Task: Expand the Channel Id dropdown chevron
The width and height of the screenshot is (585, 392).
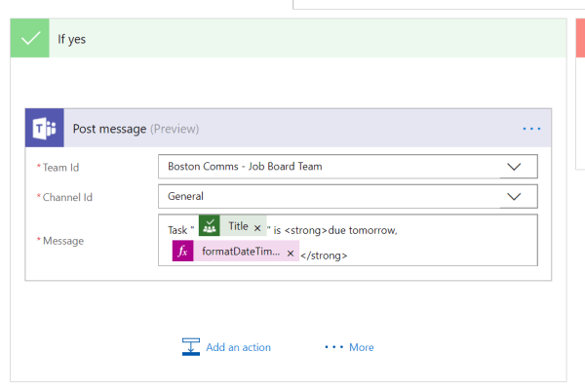Action: [514, 196]
